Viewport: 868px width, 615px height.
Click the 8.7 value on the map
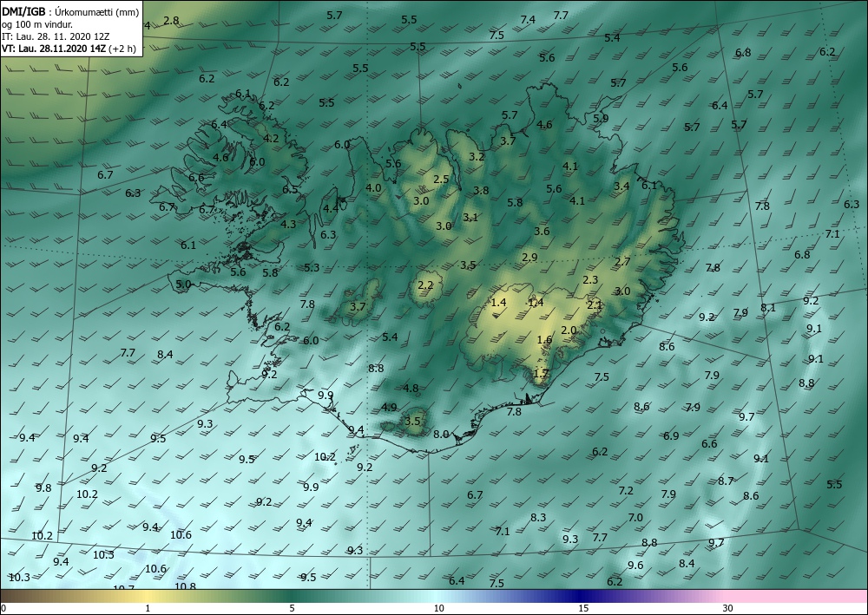[726, 481]
